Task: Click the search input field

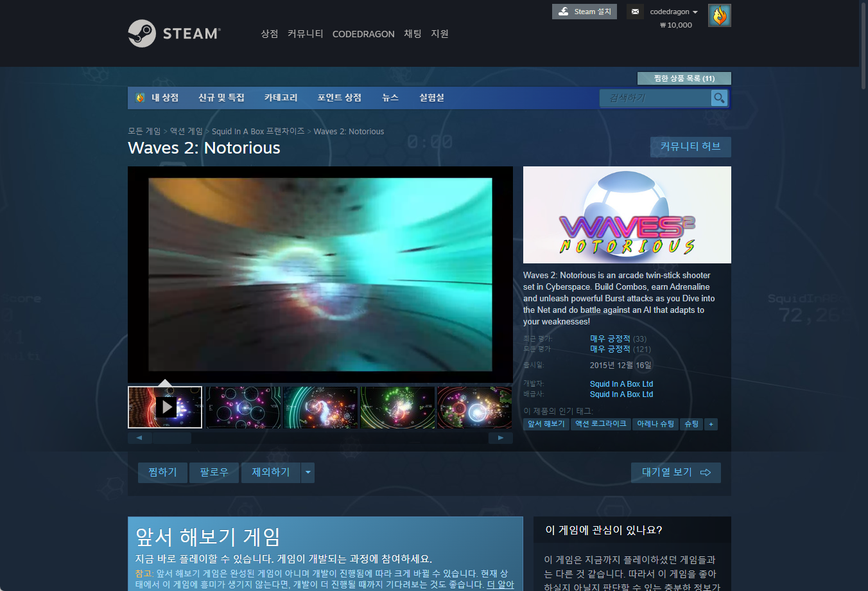Action: [x=656, y=98]
